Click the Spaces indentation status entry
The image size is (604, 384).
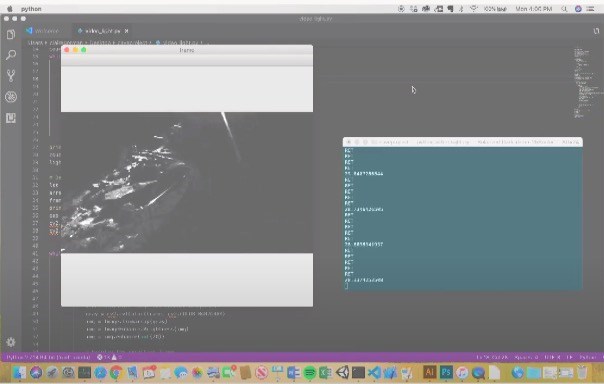(526, 357)
